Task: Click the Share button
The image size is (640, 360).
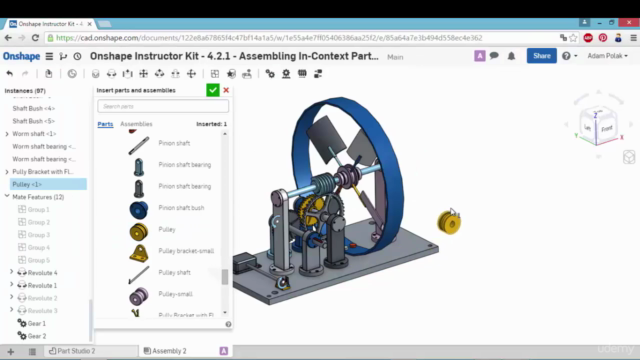Action: pyautogui.click(x=542, y=56)
